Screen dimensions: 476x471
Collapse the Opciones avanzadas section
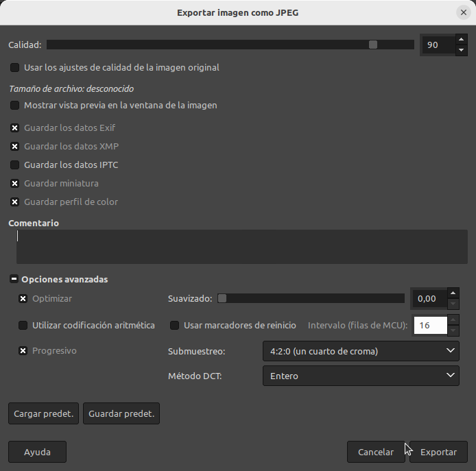coord(14,280)
